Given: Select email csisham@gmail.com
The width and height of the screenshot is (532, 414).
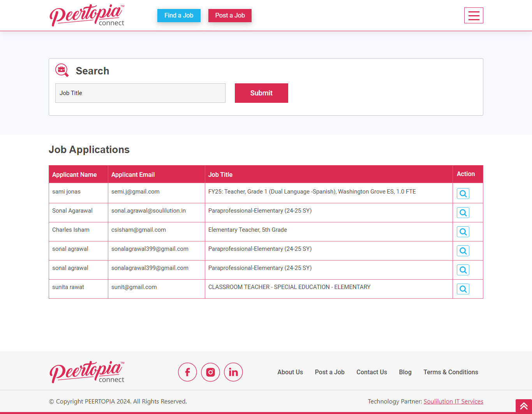Looking at the screenshot, I should (139, 230).
